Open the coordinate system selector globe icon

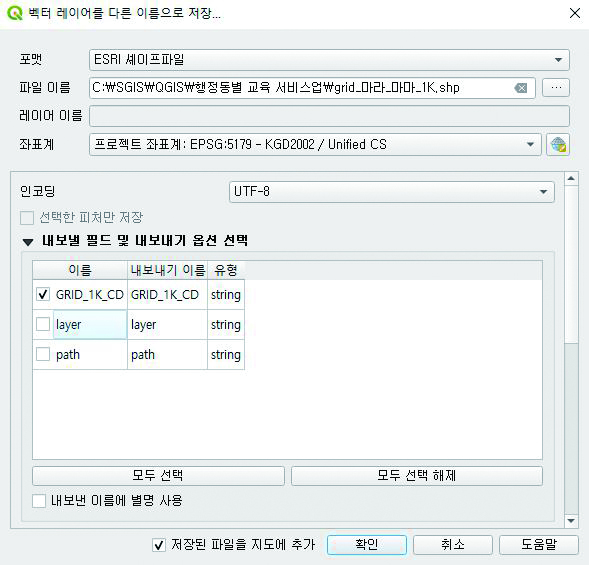click(558, 145)
